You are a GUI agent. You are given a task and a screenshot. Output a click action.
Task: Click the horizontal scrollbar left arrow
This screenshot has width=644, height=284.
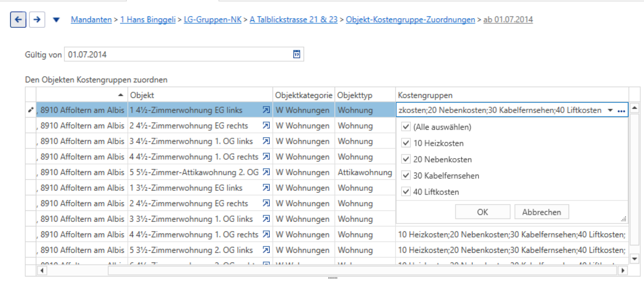[x=41, y=271]
